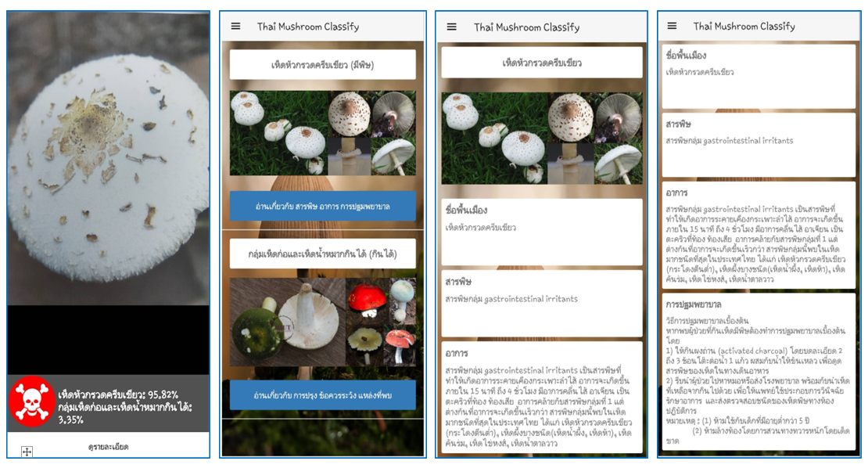Open hamburger menu in the third screen
868x468 pixels.
pyautogui.click(x=451, y=27)
